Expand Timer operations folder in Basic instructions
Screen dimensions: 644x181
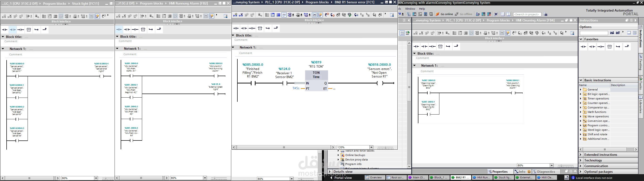click(581, 99)
